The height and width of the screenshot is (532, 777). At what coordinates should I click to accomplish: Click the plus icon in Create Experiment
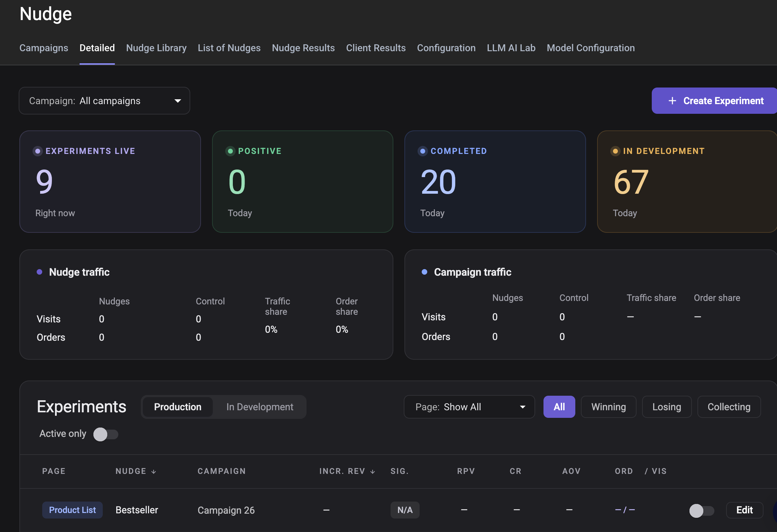coord(672,101)
